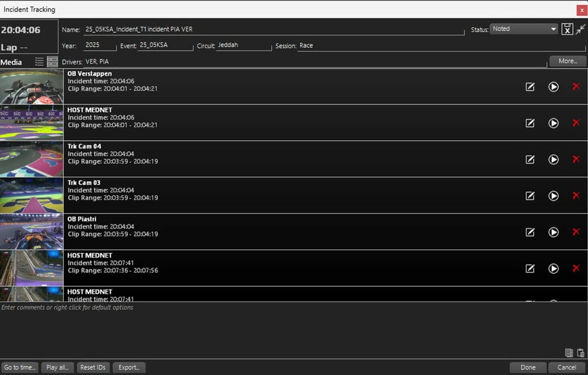Open the Status dropdown showing Noted
Screen dimensions: 588x375
coord(524,29)
